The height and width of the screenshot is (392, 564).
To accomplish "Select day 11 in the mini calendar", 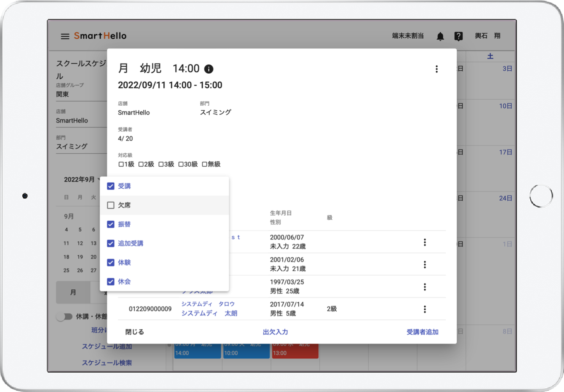I will click(x=67, y=243).
